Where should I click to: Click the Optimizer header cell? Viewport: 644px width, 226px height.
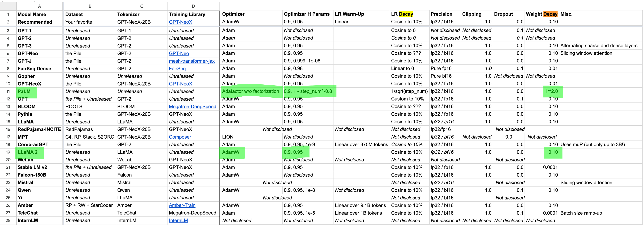[x=252, y=14]
